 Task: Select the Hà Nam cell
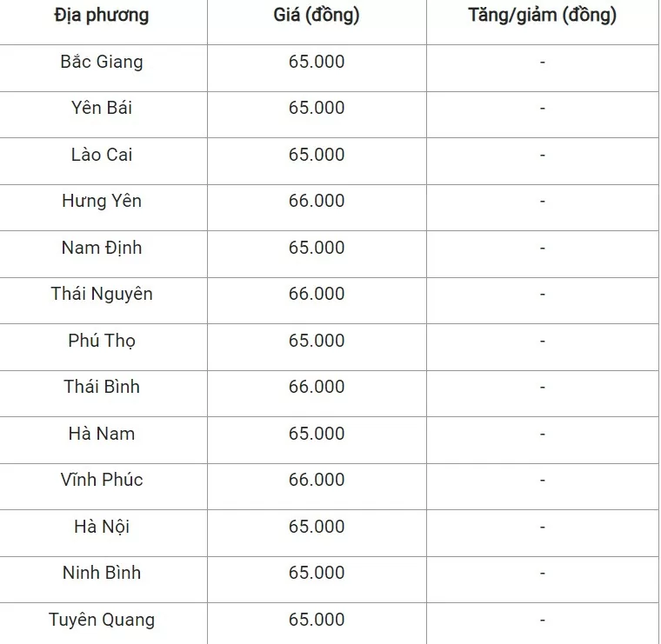pyautogui.click(x=102, y=434)
